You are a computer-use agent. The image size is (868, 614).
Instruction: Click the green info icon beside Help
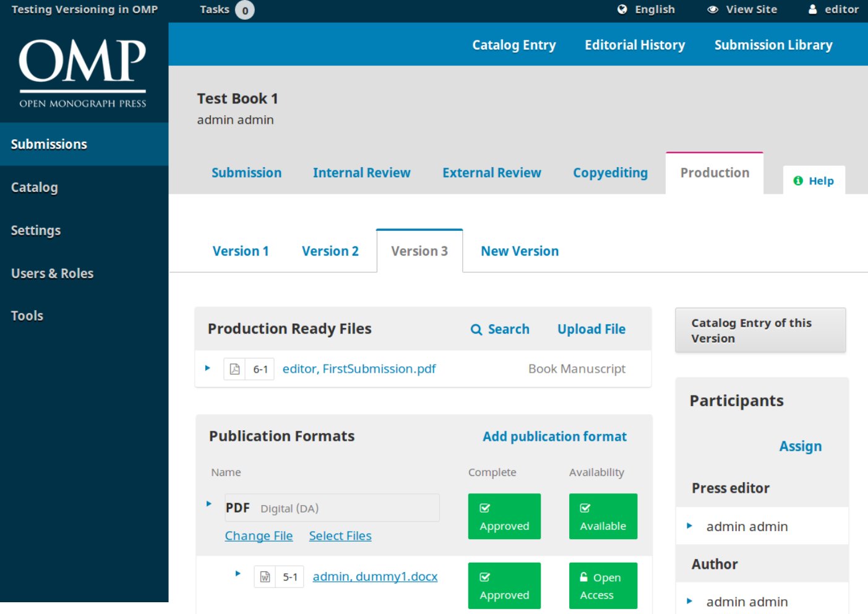click(798, 181)
